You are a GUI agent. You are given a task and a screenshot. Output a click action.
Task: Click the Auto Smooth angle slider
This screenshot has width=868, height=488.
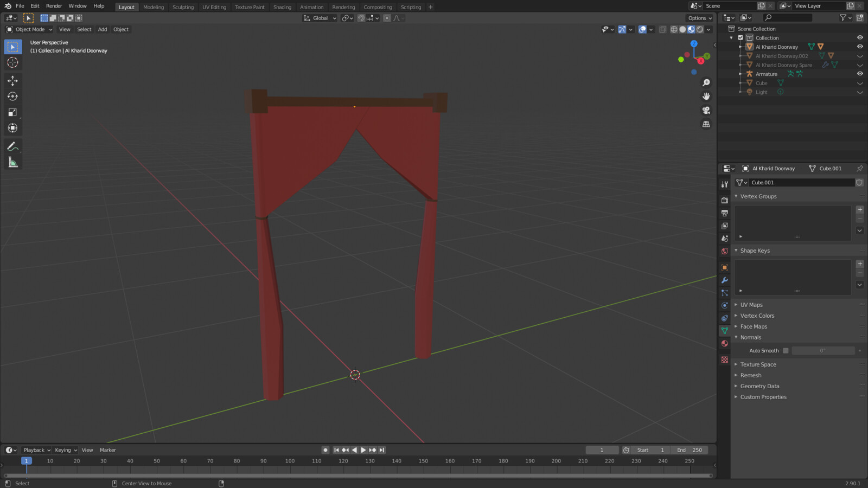pyautogui.click(x=823, y=351)
